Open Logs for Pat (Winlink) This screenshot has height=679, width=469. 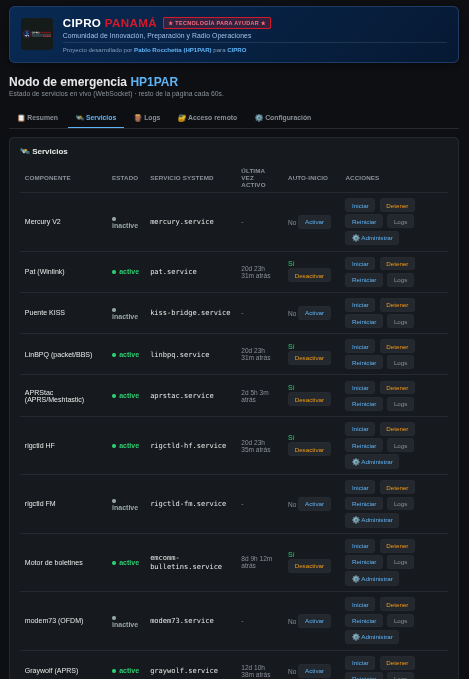(x=400, y=280)
